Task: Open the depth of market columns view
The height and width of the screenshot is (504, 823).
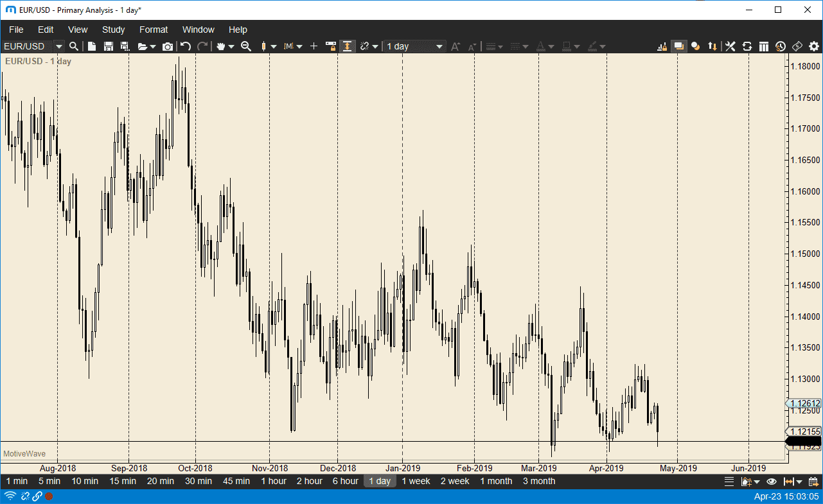Action: (x=763, y=46)
